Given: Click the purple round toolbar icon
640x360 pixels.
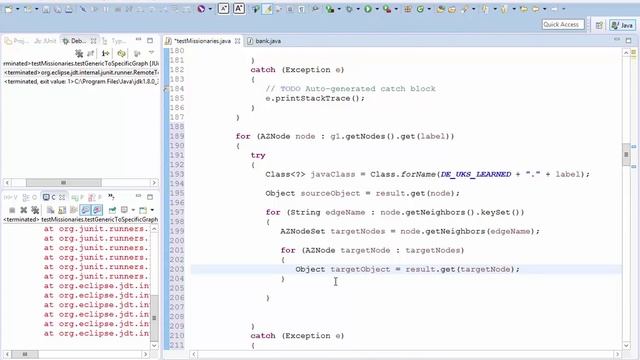Looking at the screenshot, I should coord(201,9).
